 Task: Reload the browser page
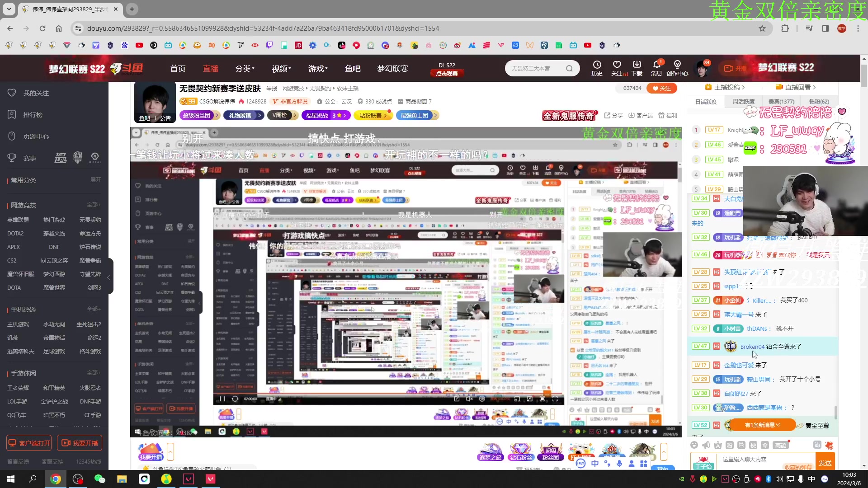42,28
